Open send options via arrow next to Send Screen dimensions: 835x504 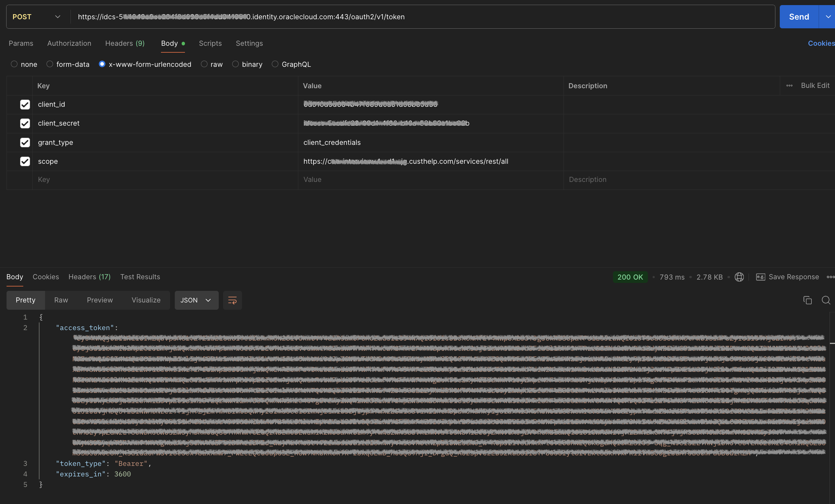point(828,16)
